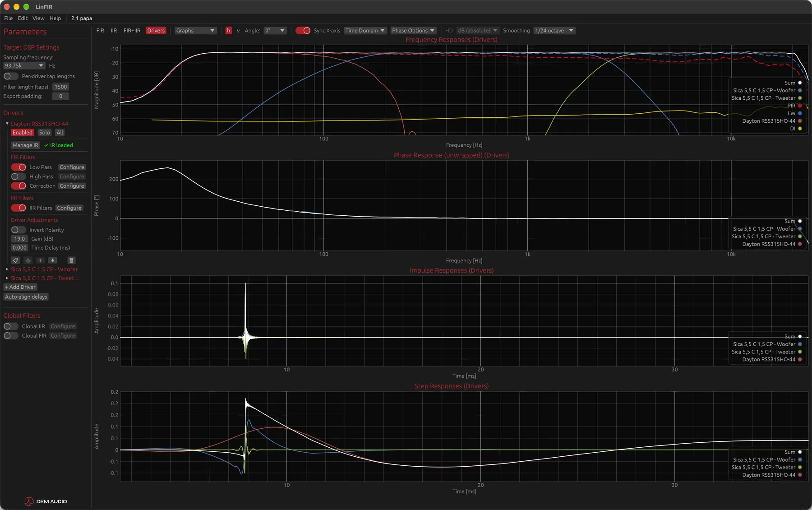Screen dimensions: 812x510
Task: Open the Phase Options dropdown
Action: [413, 31]
